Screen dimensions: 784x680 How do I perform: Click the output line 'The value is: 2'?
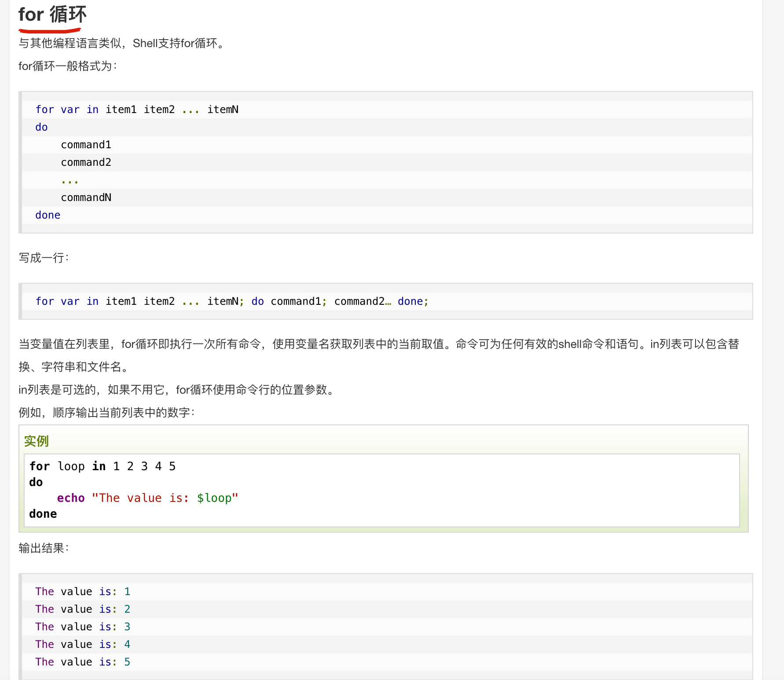[83, 609]
